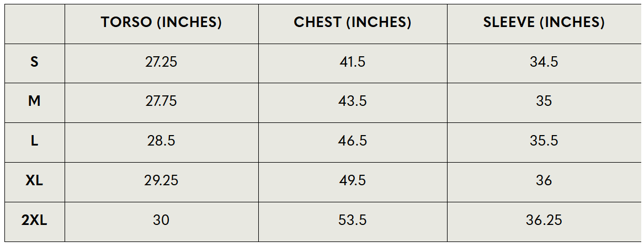The image size is (644, 247).
Task: Select the 2XL size row label
Action: point(34,221)
